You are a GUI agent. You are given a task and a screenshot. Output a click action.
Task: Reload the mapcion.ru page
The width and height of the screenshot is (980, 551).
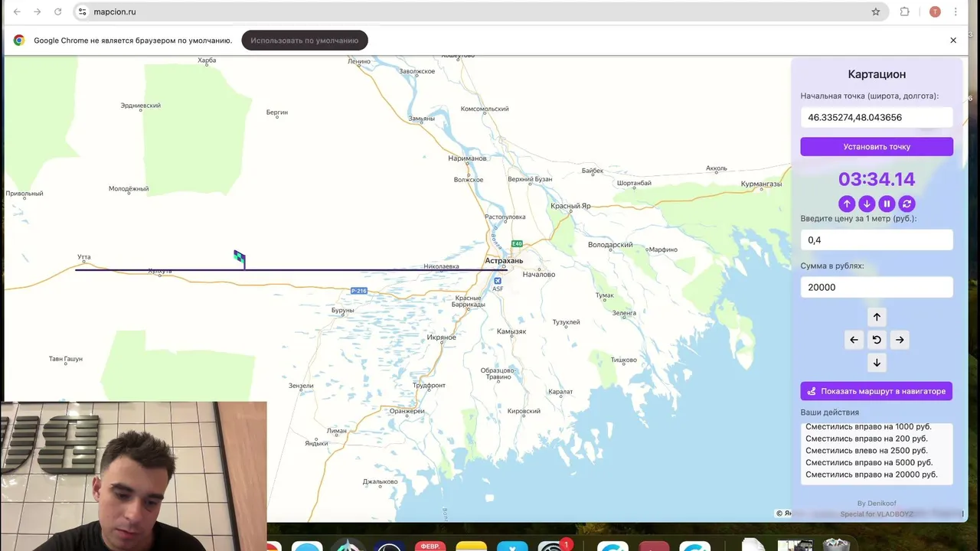57,11
